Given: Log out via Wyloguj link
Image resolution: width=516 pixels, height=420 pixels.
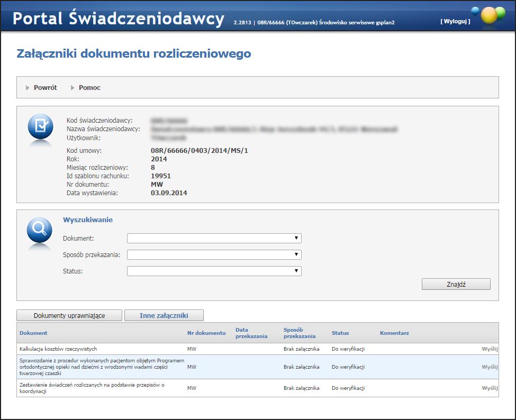Looking at the screenshot, I should tap(455, 21).
